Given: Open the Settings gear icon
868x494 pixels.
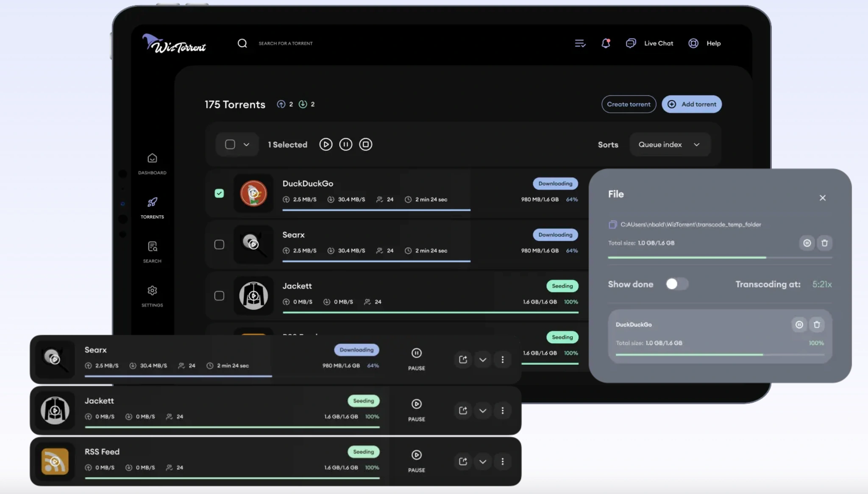Looking at the screenshot, I should tap(152, 290).
